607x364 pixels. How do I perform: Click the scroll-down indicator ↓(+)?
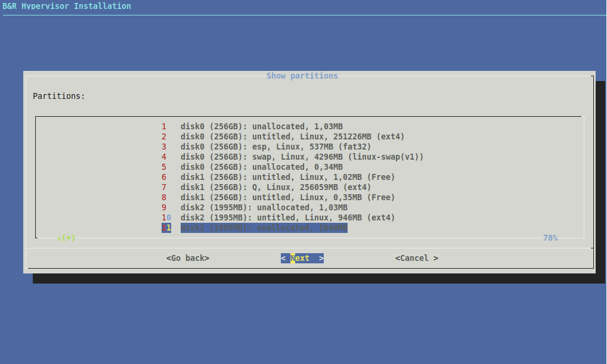coord(66,238)
